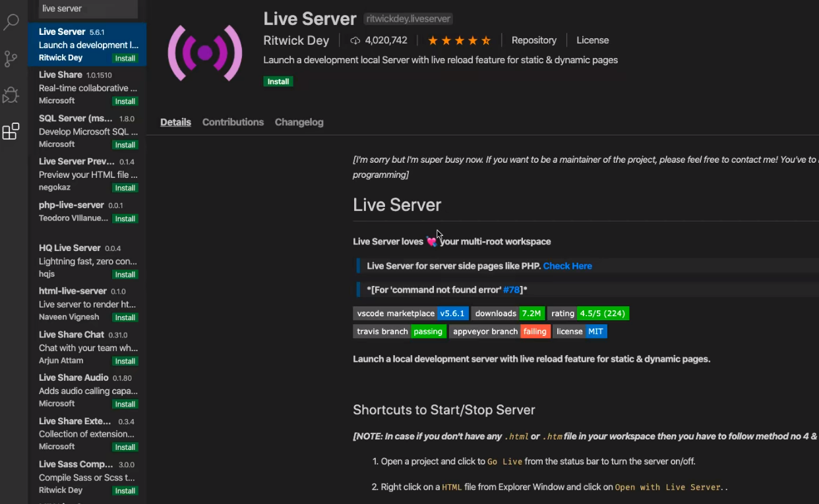The width and height of the screenshot is (819, 504).
Task: Select html-live-server list entry
Action: 87,304
